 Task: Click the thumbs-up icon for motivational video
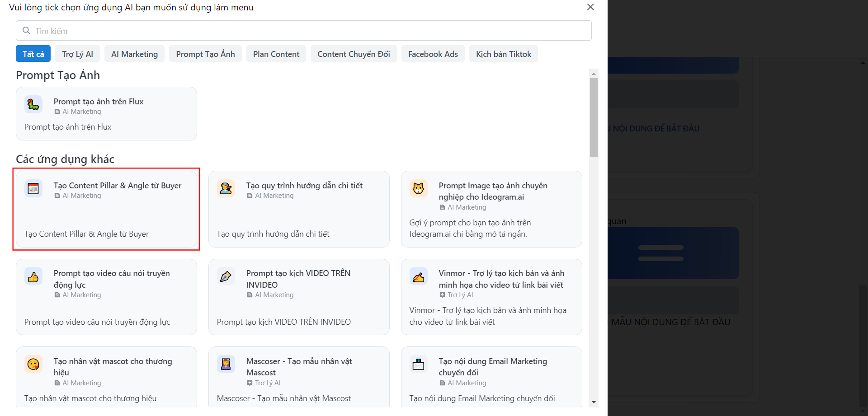(33, 276)
